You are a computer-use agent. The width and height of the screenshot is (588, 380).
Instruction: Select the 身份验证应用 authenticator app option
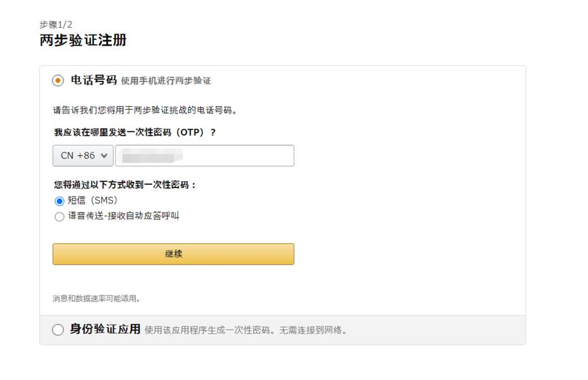pos(57,329)
